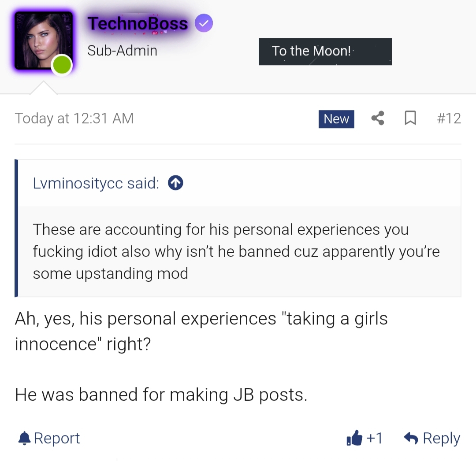
Task: Jump to the quoted post via the up-arrow icon
Action: click(x=175, y=183)
